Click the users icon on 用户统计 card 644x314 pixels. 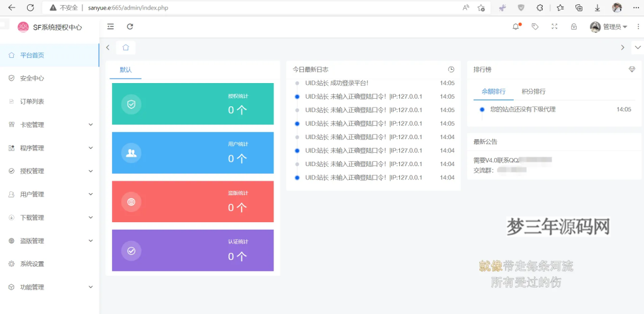point(131,153)
